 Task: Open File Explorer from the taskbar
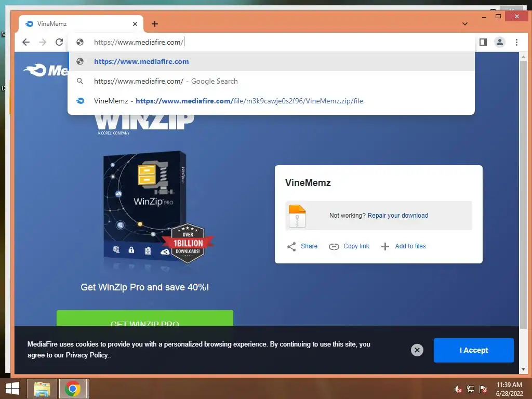42,389
